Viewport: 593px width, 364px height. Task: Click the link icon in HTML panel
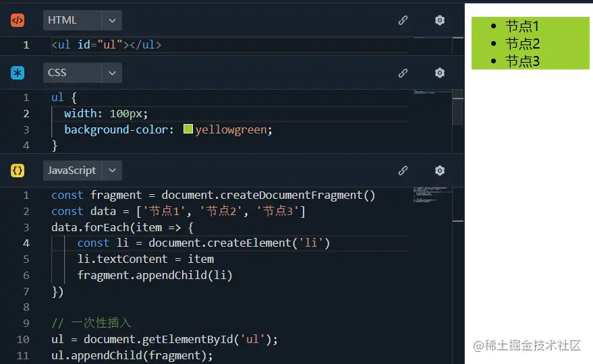pyautogui.click(x=403, y=20)
